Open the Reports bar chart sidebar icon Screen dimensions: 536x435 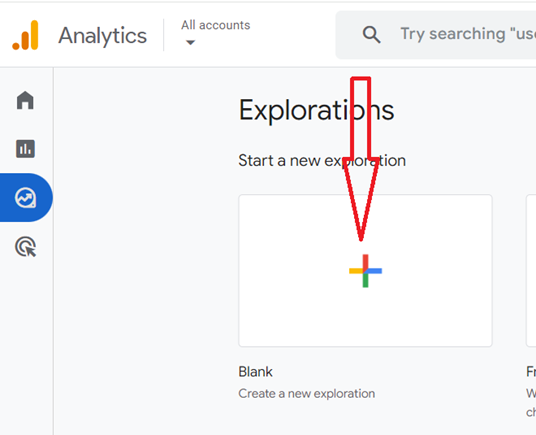tap(25, 149)
